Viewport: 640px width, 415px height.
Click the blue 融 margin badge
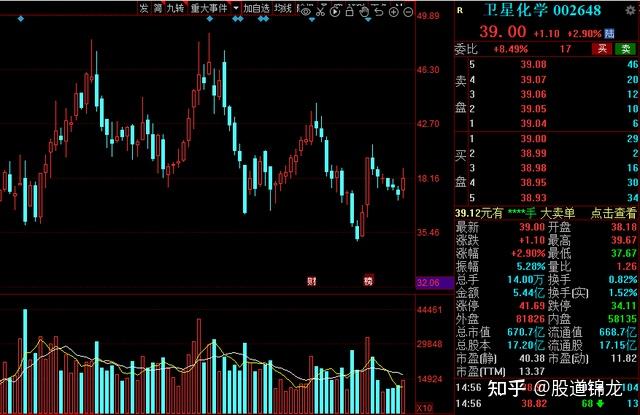click(x=609, y=33)
